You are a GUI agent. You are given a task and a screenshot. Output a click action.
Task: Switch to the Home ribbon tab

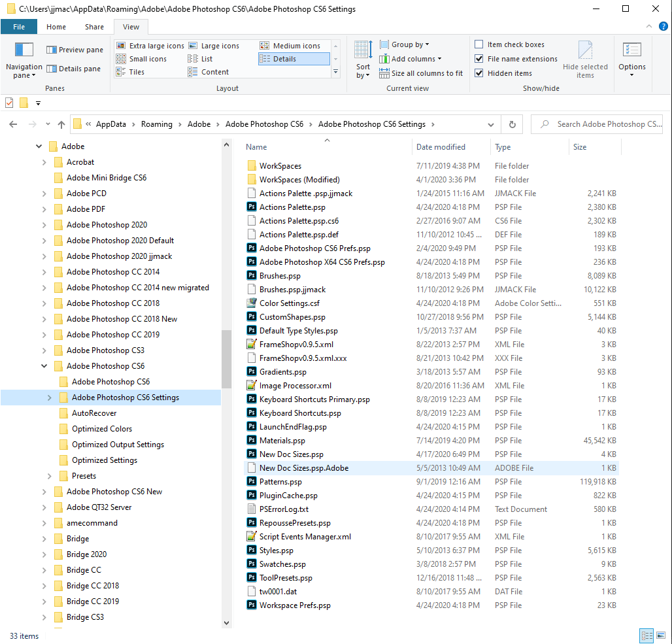[x=56, y=27]
